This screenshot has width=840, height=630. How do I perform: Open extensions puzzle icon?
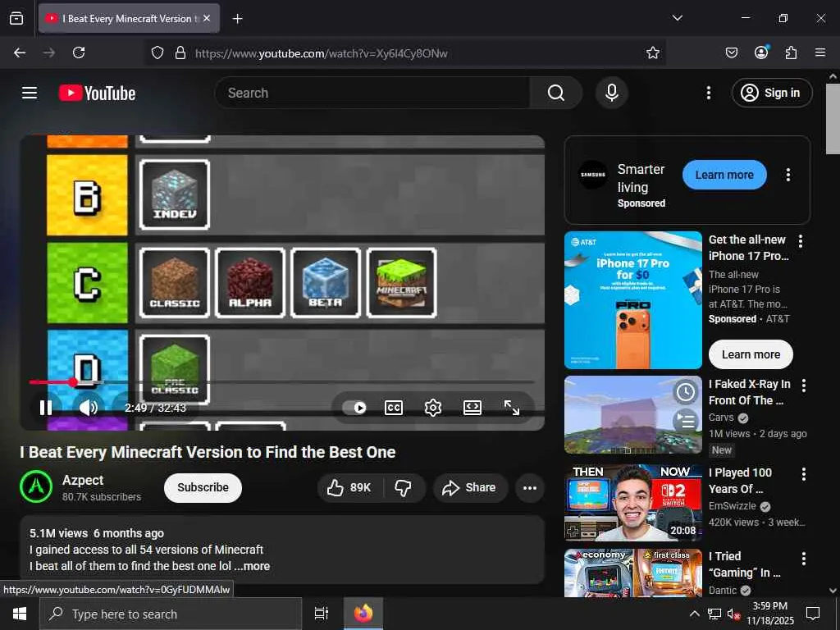pyautogui.click(x=791, y=52)
